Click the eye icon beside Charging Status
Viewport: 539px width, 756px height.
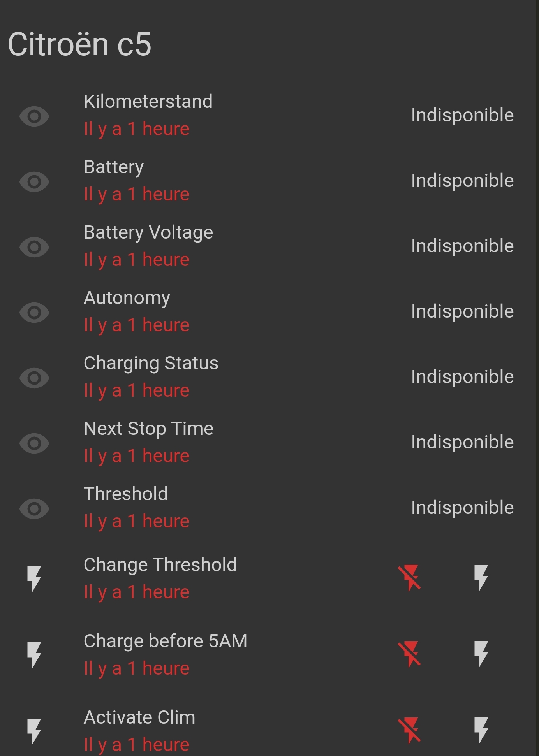(x=34, y=378)
